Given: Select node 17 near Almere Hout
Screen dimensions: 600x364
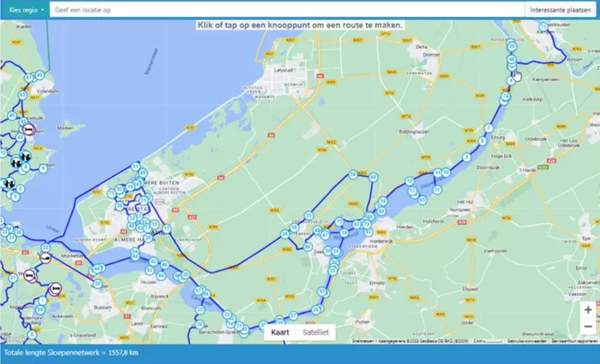Looking at the screenshot, I should pyautogui.click(x=167, y=229).
